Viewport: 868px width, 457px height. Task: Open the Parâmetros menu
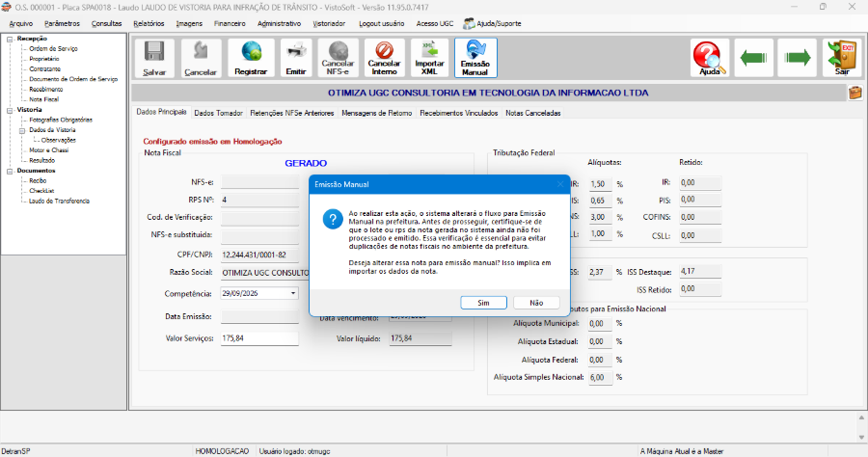(x=62, y=23)
